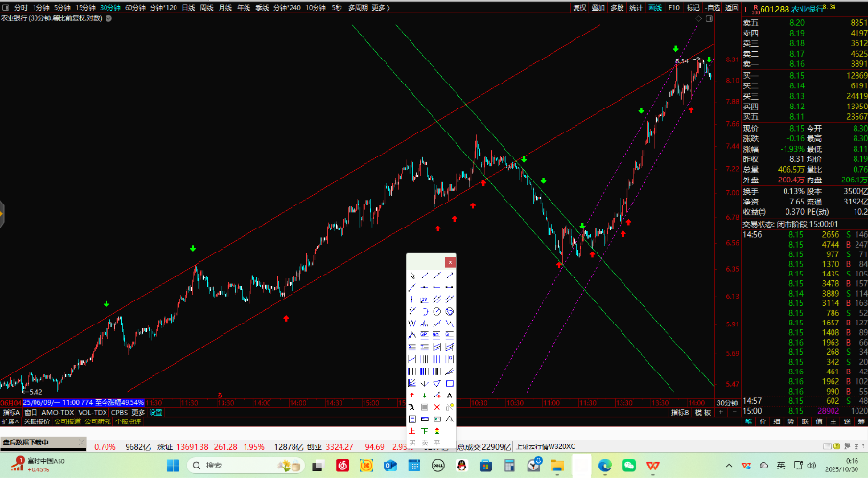Select the 15分钟 timeframe
Image resolution: width=868 pixels, height=480 pixels.
pos(85,8)
